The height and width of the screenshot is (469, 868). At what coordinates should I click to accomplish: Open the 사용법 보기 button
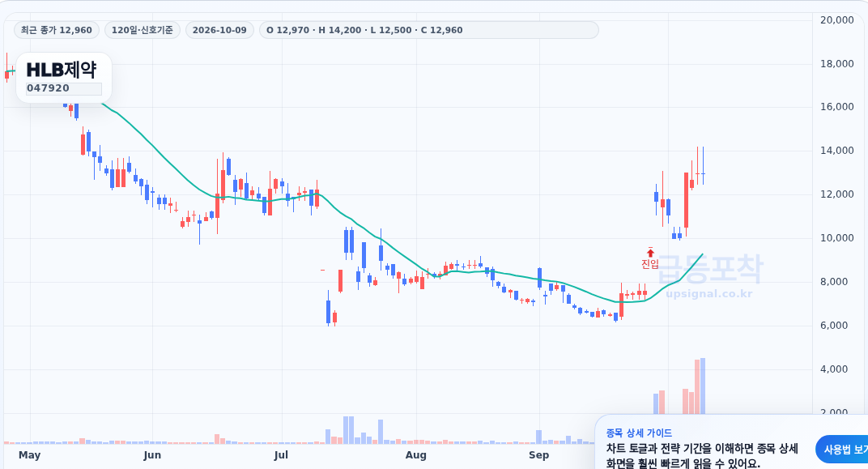click(x=842, y=450)
